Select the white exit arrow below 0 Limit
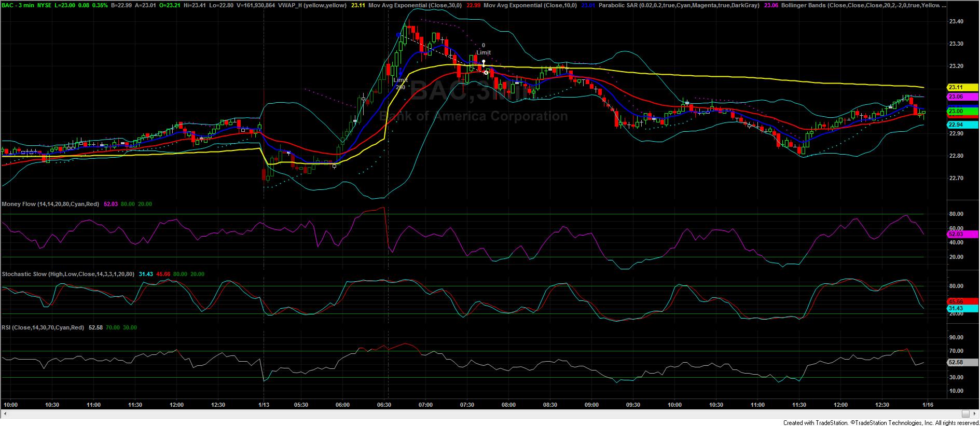Viewport: 980px width, 426px height. point(484,63)
